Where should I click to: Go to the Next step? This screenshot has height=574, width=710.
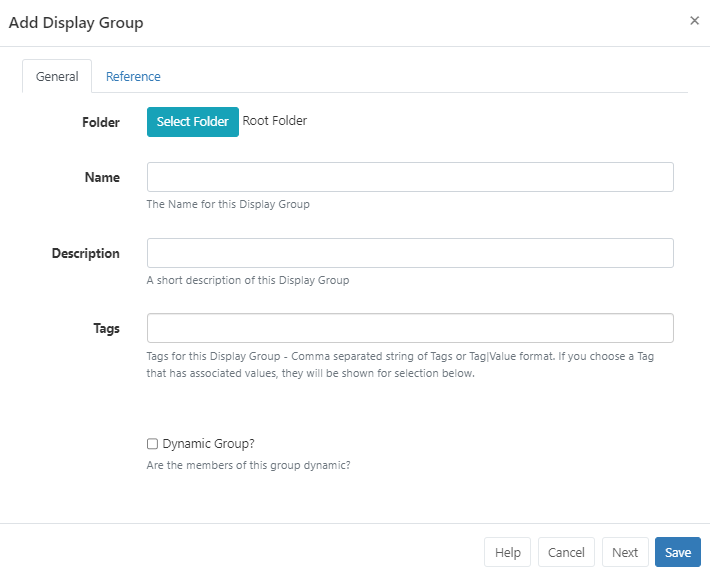coord(625,553)
